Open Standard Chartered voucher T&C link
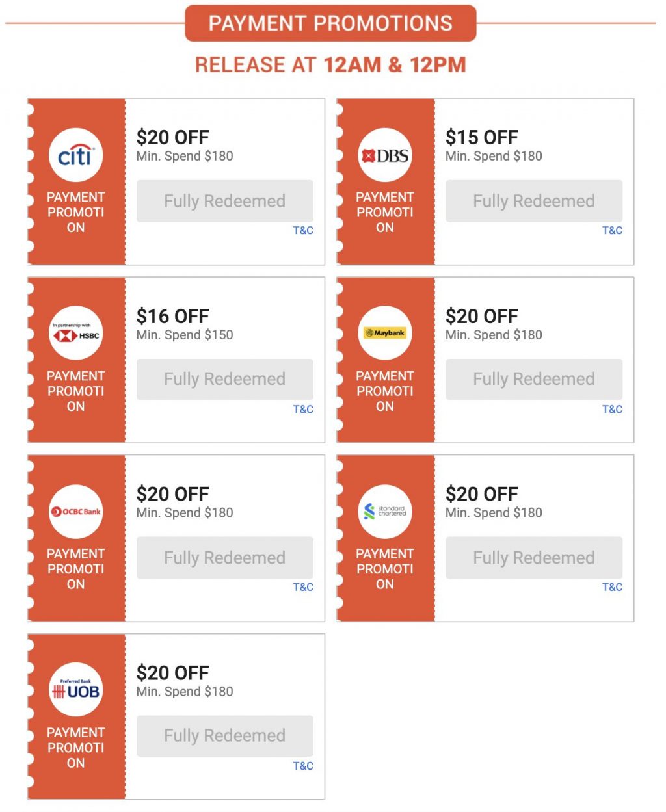The image size is (666, 812). [x=612, y=587]
